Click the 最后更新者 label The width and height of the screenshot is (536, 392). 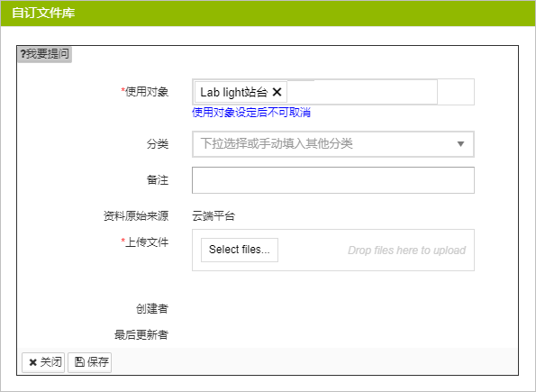point(141,334)
